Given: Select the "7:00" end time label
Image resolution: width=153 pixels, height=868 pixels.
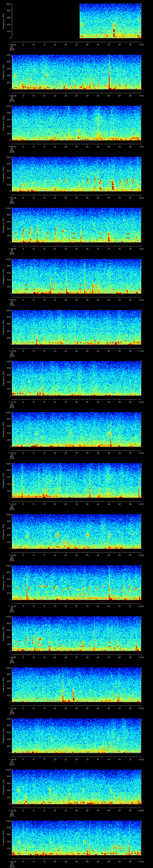Looking at the screenshot, I should pos(141,147).
